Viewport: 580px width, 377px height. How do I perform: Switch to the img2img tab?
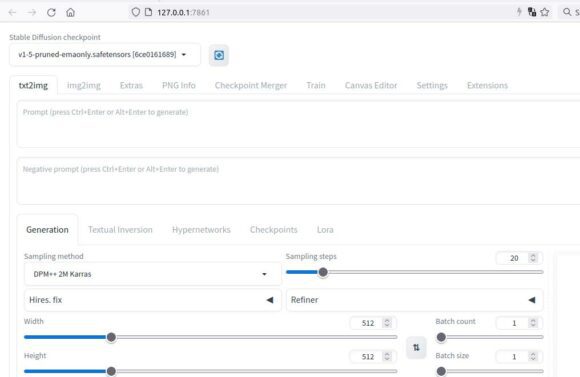click(84, 85)
